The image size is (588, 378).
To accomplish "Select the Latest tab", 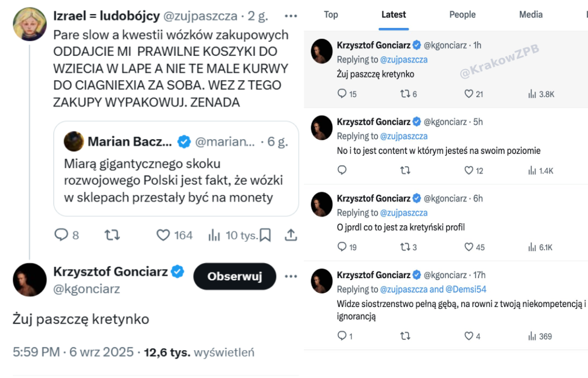I will pos(393,15).
